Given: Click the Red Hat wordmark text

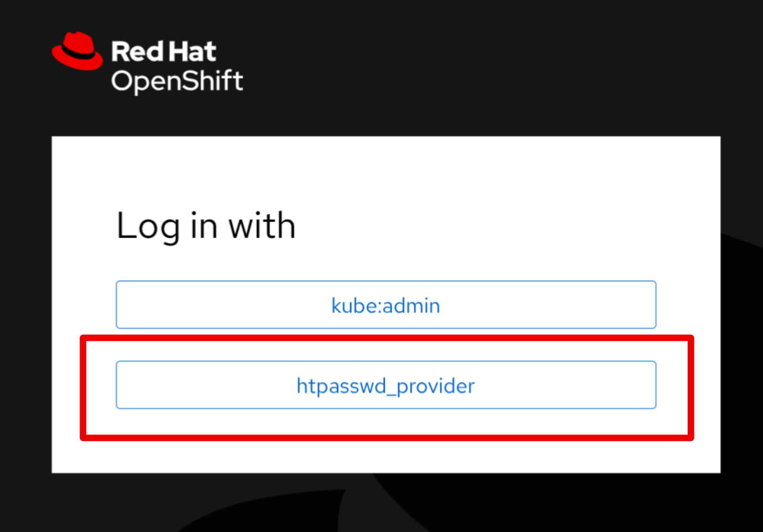Looking at the screenshot, I should point(163,52).
